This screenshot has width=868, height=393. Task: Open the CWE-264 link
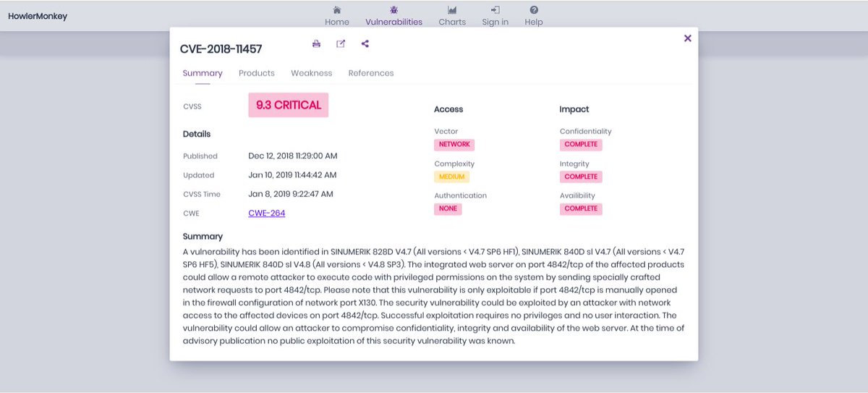point(267,213)
